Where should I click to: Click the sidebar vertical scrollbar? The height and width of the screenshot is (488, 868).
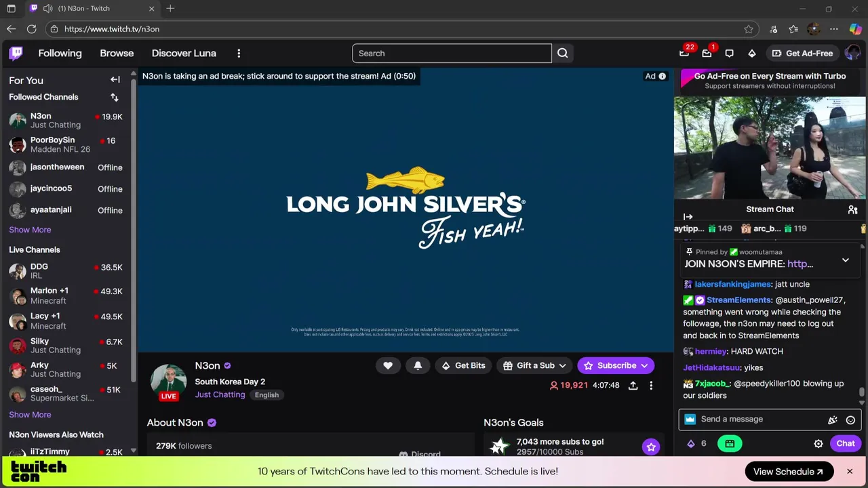click(134, 230)
